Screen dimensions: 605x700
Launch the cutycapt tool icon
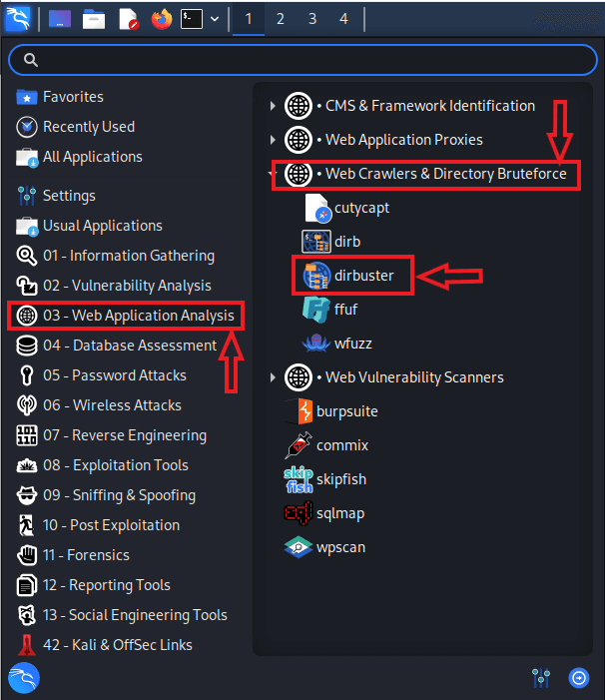click(318, 208)
